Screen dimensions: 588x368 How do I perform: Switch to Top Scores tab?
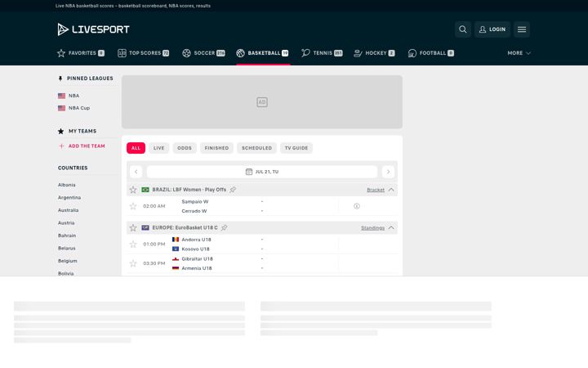click(x=143, y=53)
